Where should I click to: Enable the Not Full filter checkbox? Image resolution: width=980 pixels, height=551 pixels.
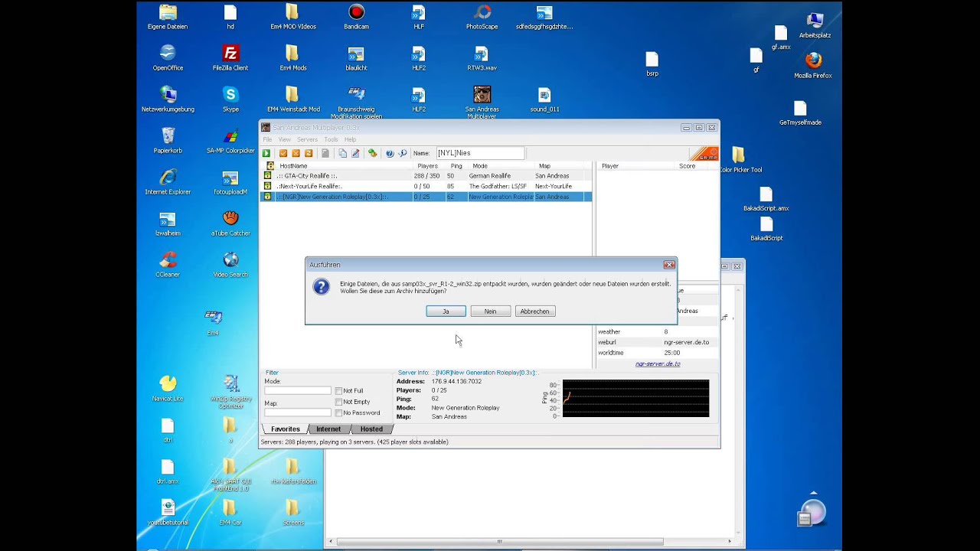(338, 391)
